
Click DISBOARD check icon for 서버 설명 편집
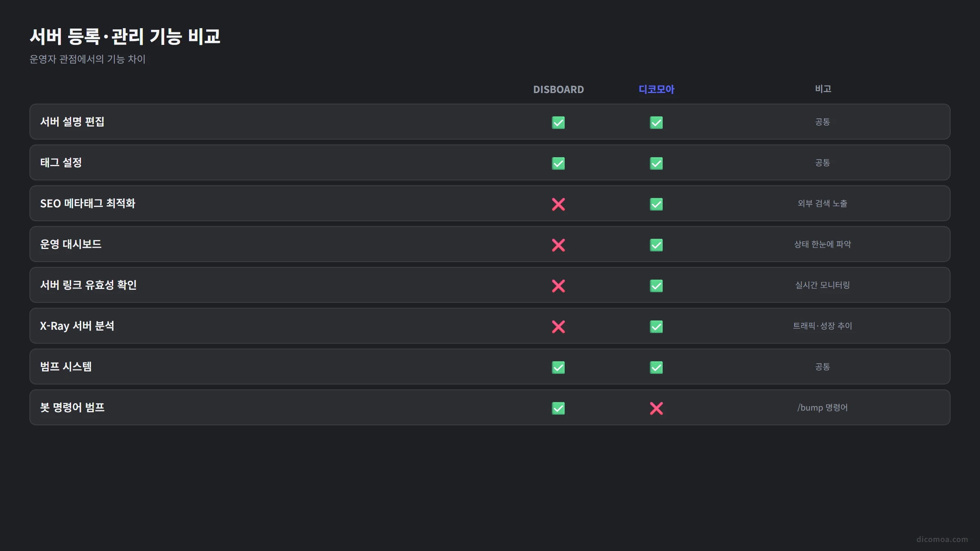click(558, 122)
